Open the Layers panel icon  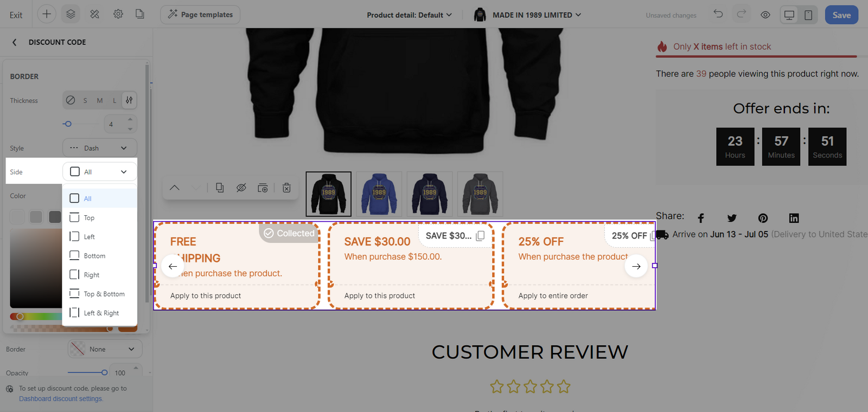(71, 14)
